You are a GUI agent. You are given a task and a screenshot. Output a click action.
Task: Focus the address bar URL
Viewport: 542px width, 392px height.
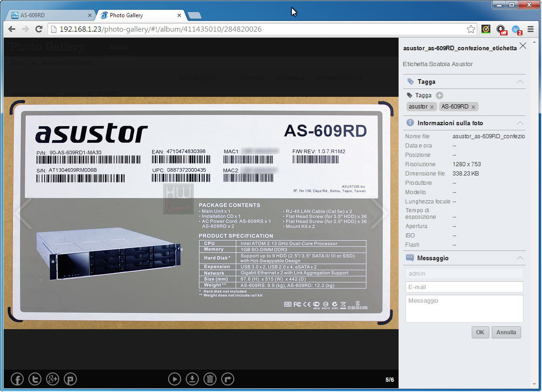point(160,29)
